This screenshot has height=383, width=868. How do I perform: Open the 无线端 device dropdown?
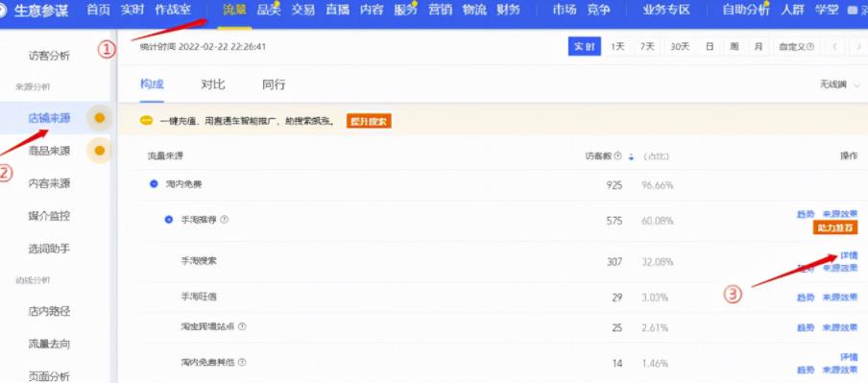[840, 84]
